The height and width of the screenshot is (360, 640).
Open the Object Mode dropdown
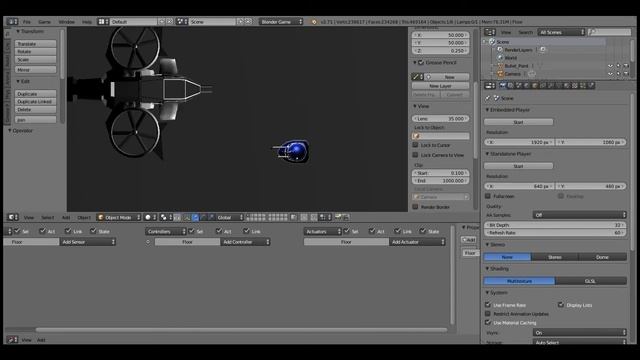tap(119, 217)
